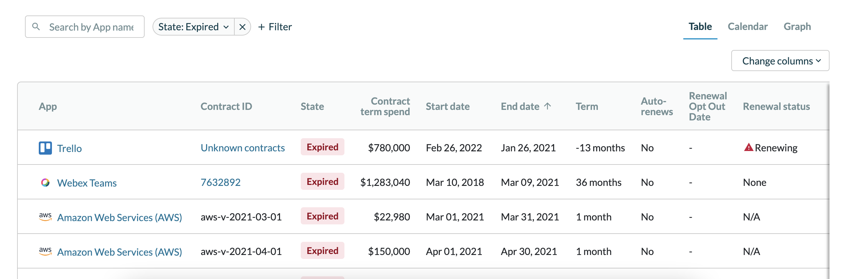Click the Expired badge on the Trello row
The width and height of the screenshot is (868, 279).
coord(322,147)
